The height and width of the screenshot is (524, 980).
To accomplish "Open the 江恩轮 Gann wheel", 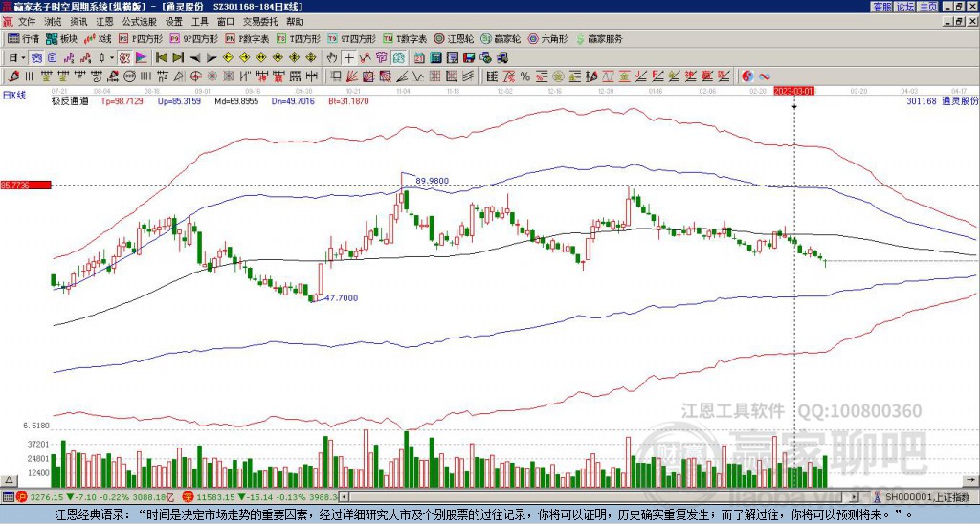I will (x=454, y=38).
